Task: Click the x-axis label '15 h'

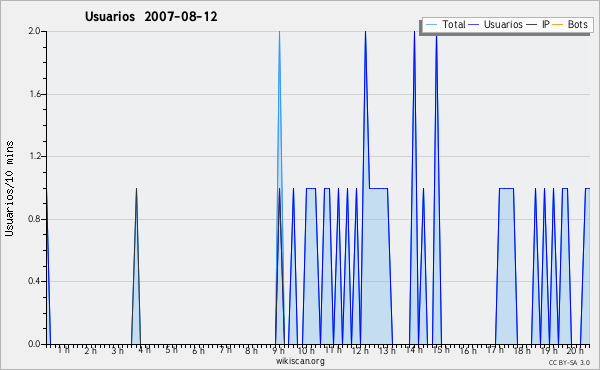Action: click(x=441, y=350)
